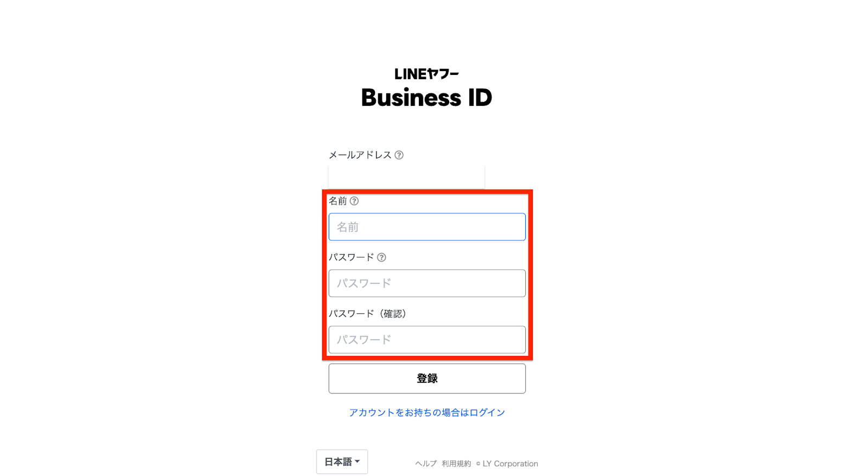Click the パスワード（確認）label text
Image resolution: width=868 pixels, height=476 pixels.
coord(368,314)
